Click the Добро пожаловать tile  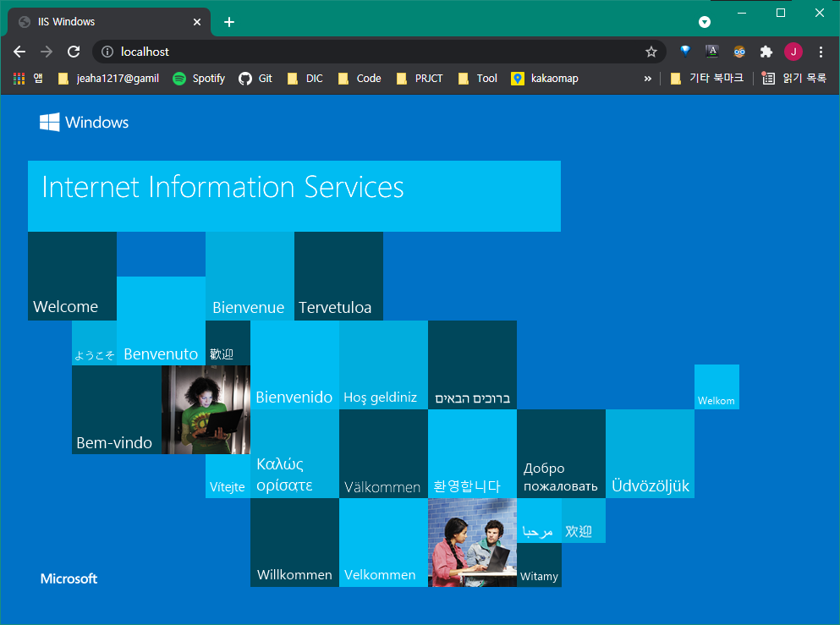tap(562, 453)
